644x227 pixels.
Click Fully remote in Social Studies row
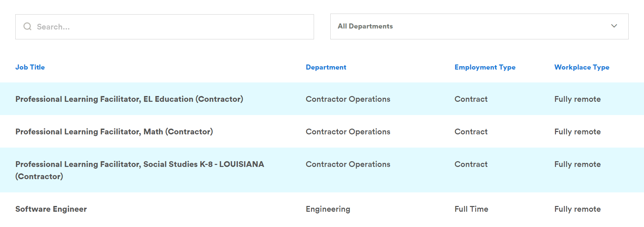point(577,164)
